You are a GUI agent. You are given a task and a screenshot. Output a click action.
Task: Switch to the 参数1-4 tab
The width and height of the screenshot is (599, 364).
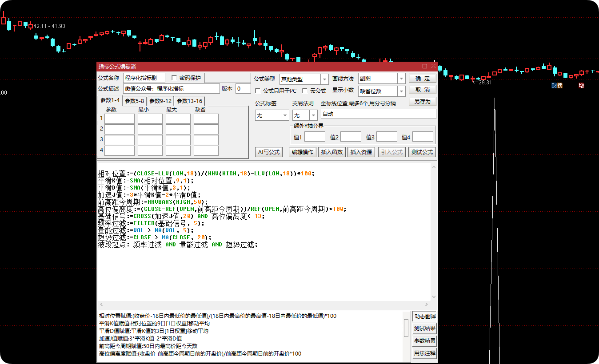click(x=110, y=100)
